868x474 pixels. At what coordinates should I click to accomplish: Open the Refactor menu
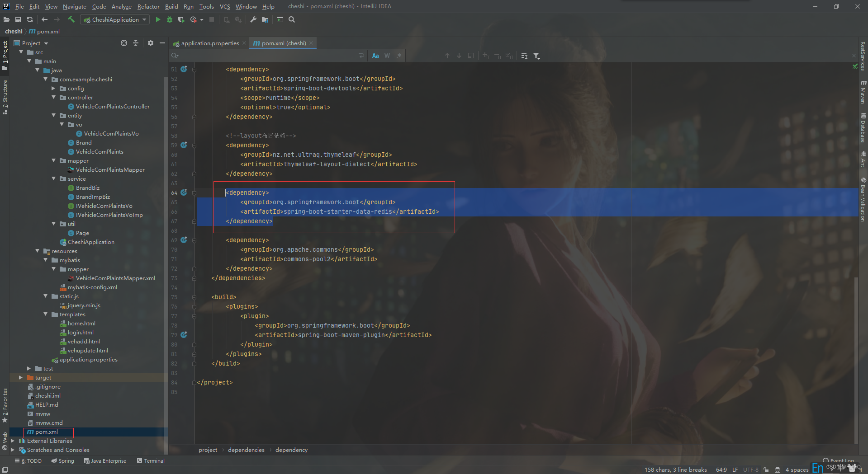point(148,6)
